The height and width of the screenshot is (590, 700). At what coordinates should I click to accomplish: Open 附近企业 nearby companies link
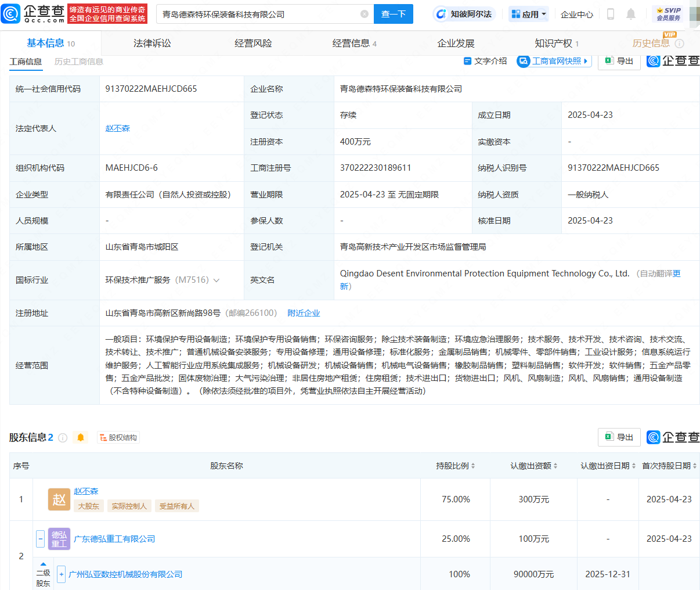pyautogui.click(x=304, y=313)
